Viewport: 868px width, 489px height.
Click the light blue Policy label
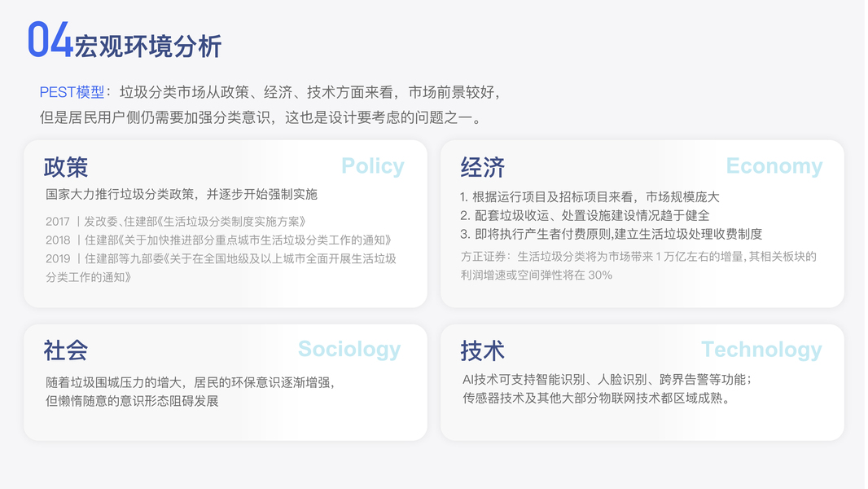tap(372, 166)
